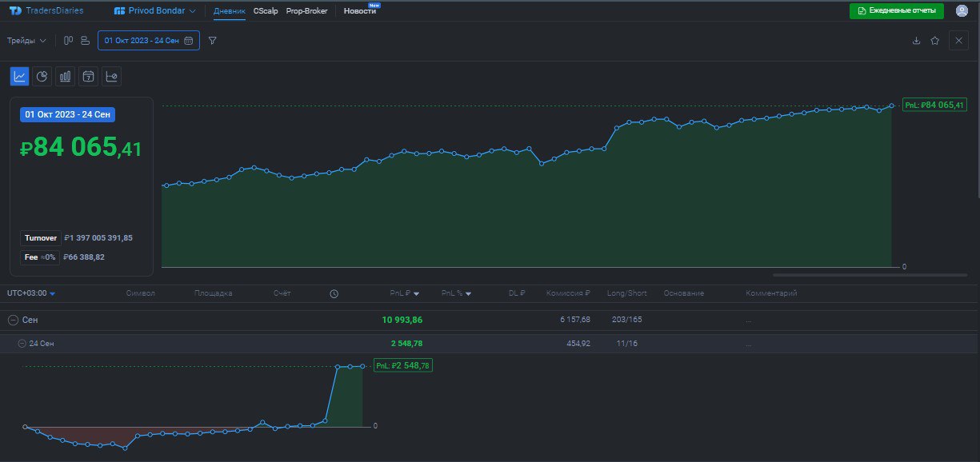Click the big ₽84 065,41 total
The height and width of the screenshot is (462, 980).
[81, 147]
